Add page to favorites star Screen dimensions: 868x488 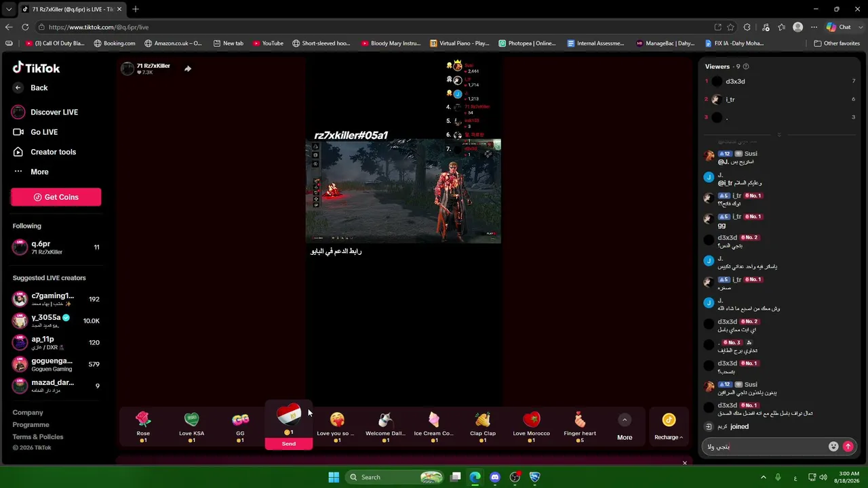(x=730, y=27)
